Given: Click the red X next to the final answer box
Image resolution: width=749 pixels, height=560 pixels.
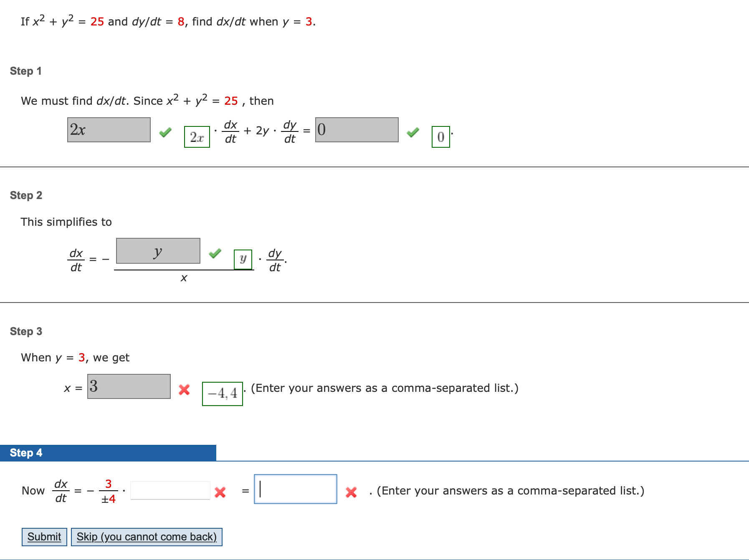Looking at the screenshot, I should pyautogui.click(x=352, y=492).
